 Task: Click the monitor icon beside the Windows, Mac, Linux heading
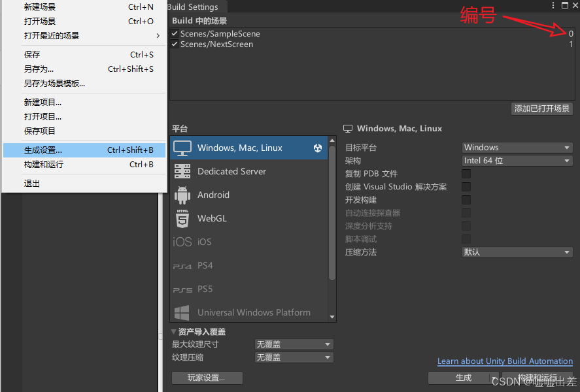point(348,129)
